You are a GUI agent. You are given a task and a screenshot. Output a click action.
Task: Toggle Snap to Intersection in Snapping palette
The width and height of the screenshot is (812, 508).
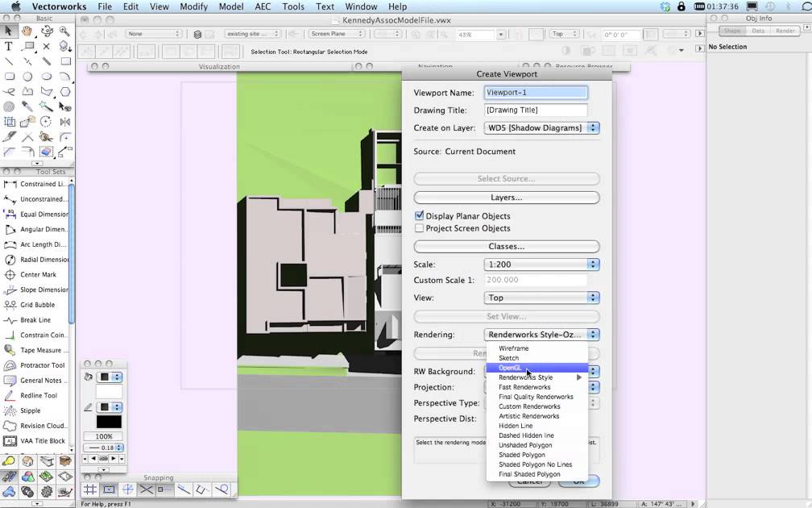146,489
